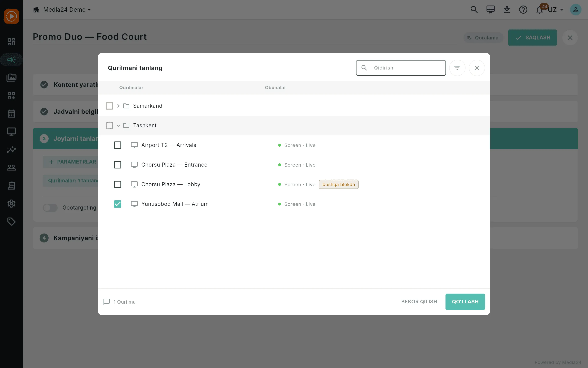Check the Samarkand folder checkbox
This screenshot has width=588, height=368.
coord(109,106)
